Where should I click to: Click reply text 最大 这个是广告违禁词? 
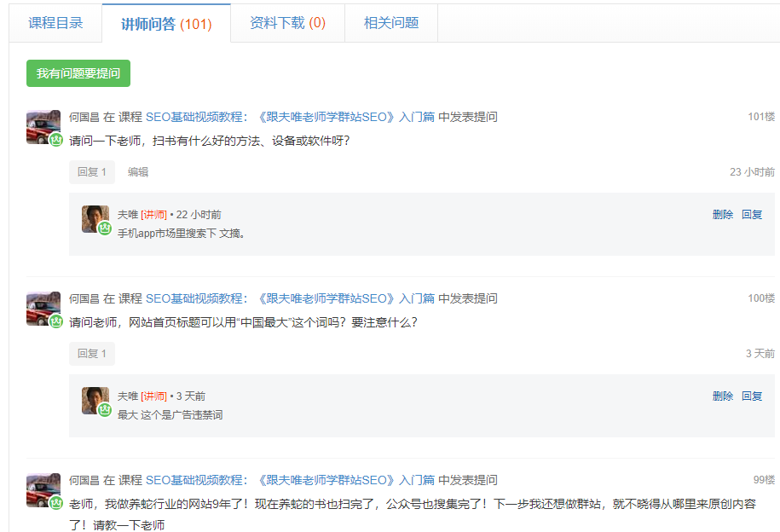(x=170, y=415)
